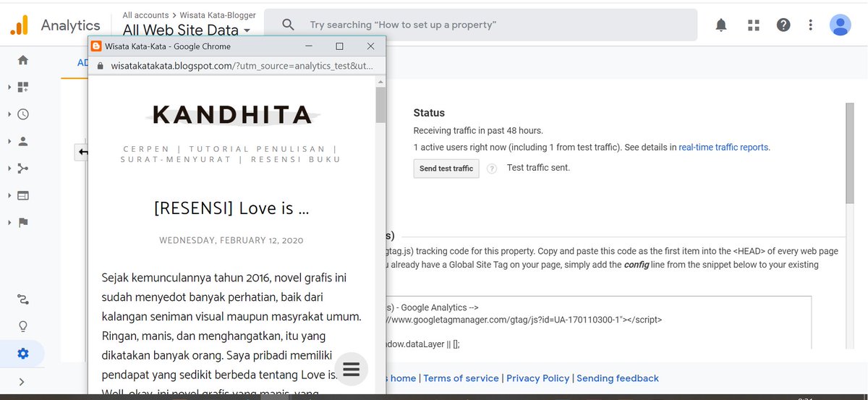Click the Wednesday, February 12, 2020 date

[231, 240]
